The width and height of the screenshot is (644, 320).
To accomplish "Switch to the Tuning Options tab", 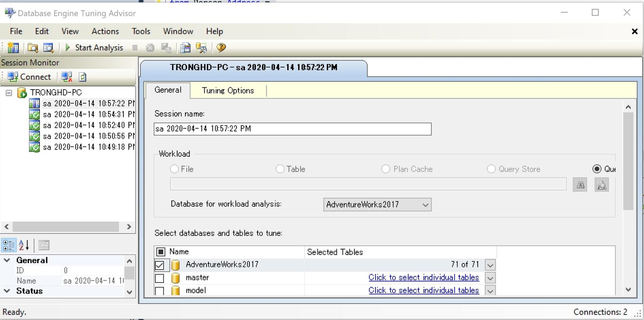I will 228,90.
